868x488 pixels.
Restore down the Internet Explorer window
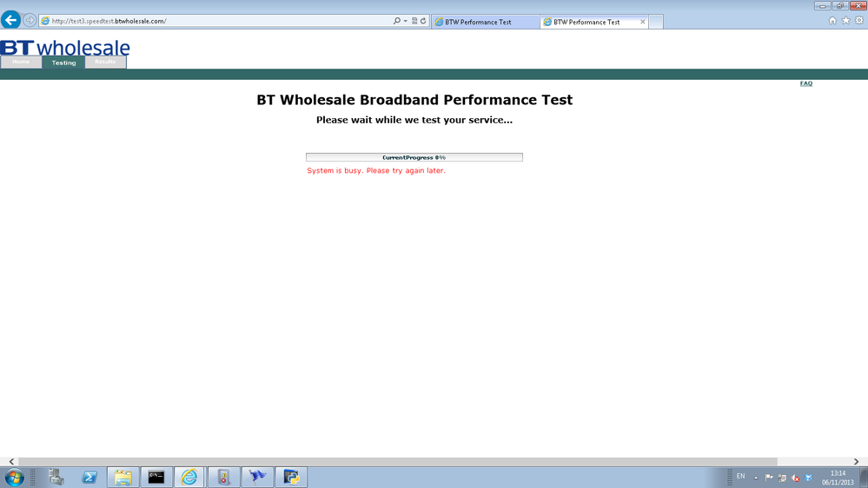pos(840,5)
